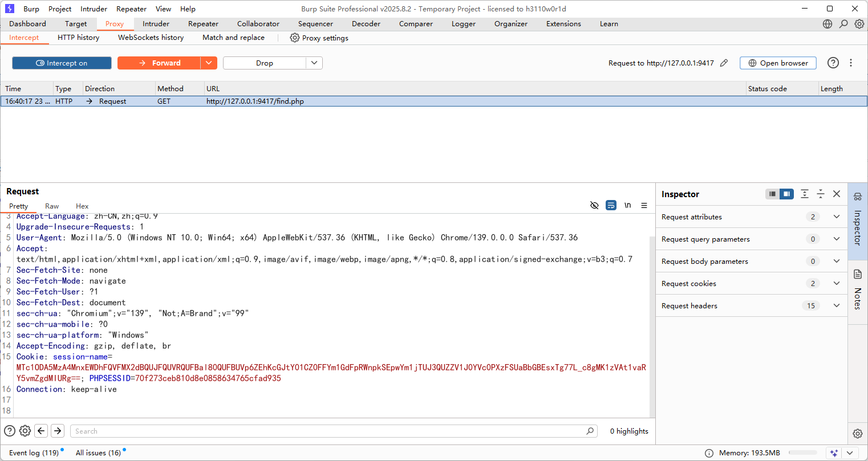Toggle Intercept on button
868x461 pixels.
[62, 63]
